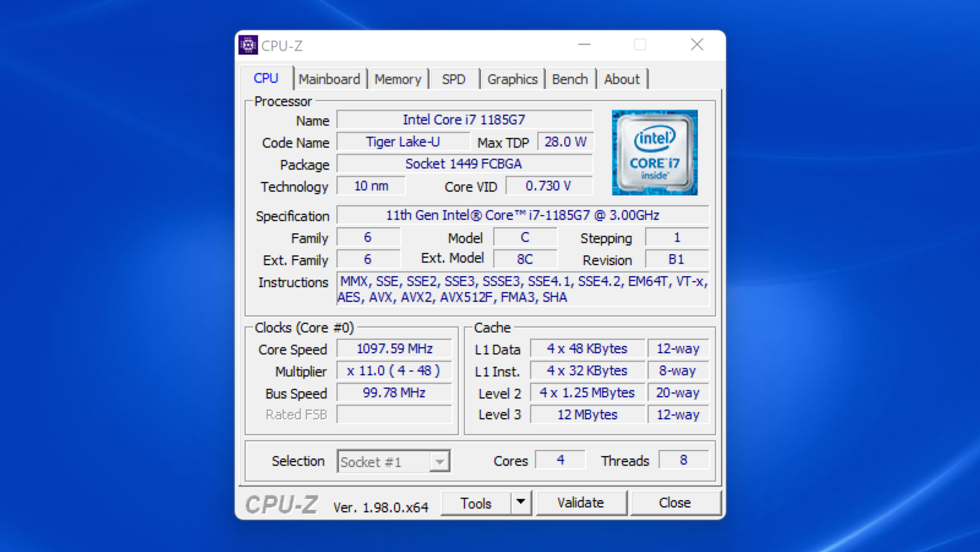Click the Level 2 4 x 1.25 MBytes value
Image resolution: width=980 pixels, height=552 pixels.
[x=587, y=392]
